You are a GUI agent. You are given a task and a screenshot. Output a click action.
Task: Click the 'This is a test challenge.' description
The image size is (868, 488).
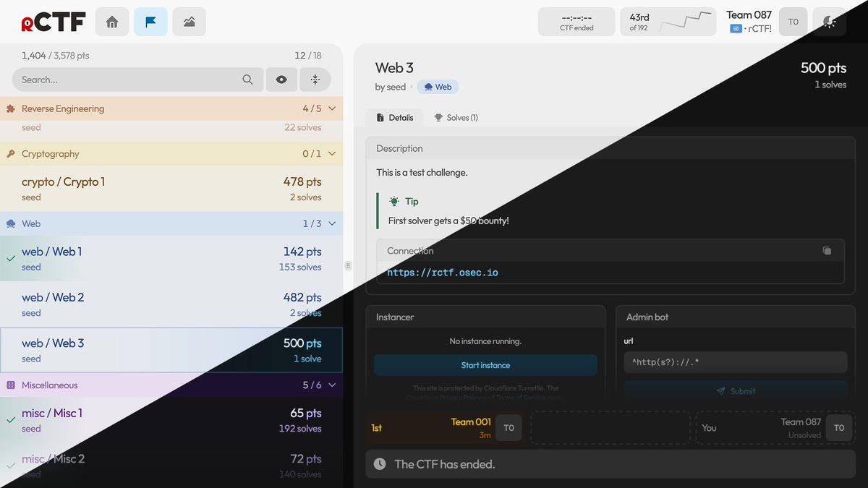[x=422, y=173]
